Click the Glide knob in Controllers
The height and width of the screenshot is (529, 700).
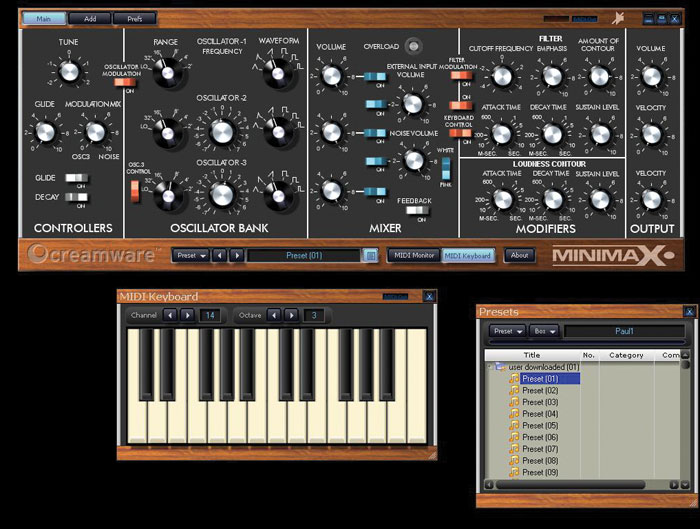pyautogui.click(x=45, y=132)
